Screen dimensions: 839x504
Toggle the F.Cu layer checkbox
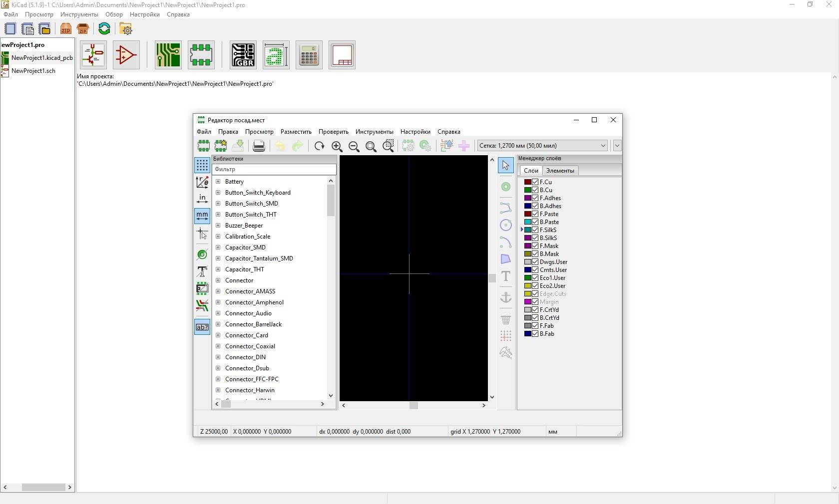(535, 182)
